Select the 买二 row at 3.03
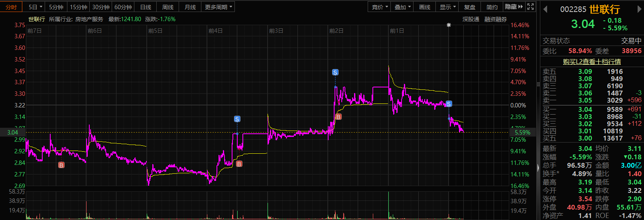The width and height of the screenshot is (644, 220). (x=592, y=117)
